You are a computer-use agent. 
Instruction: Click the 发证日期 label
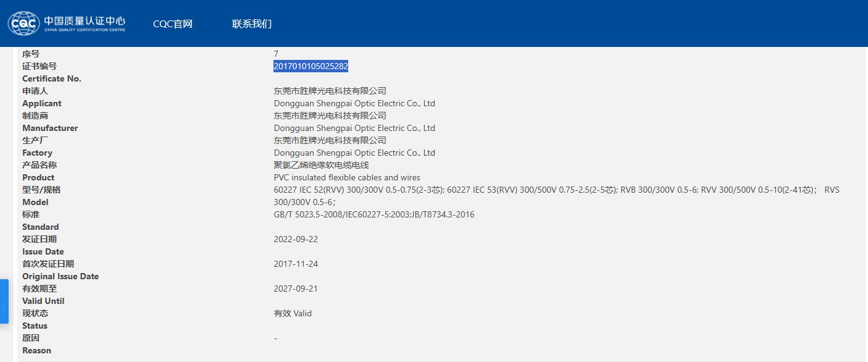tap(40, 239)
